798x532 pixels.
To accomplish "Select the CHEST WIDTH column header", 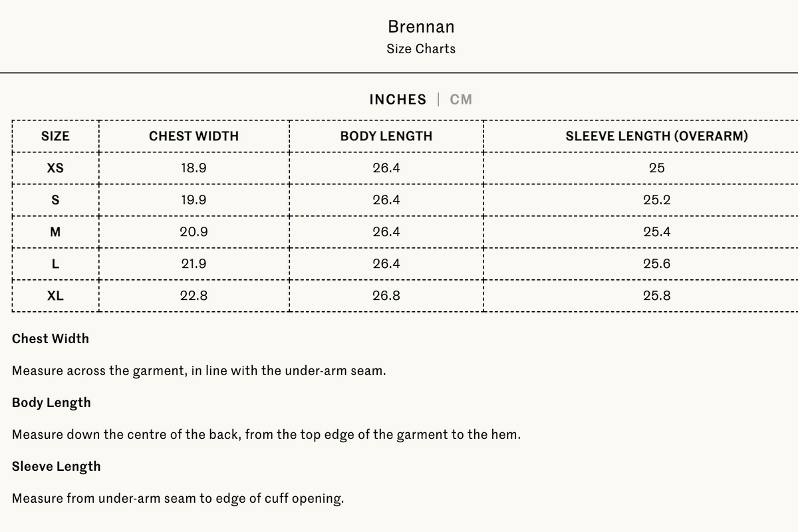I will (x=194, y=136).
